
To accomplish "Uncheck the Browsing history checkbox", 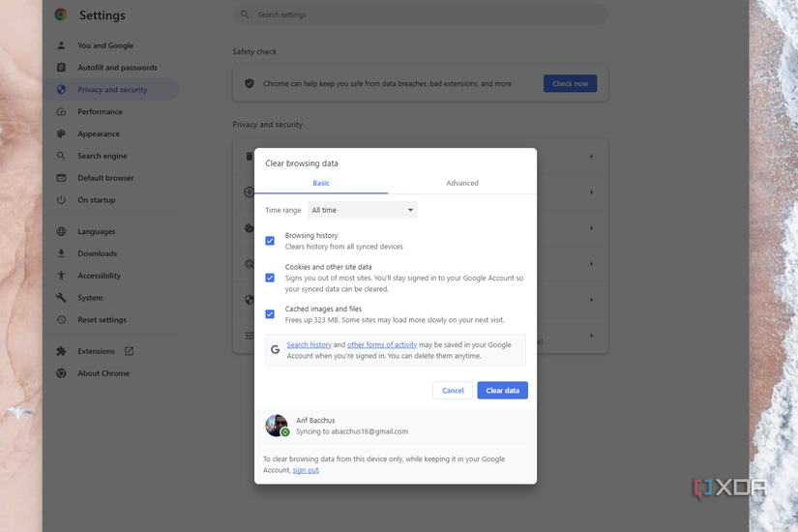I will (x=270, y=241).
